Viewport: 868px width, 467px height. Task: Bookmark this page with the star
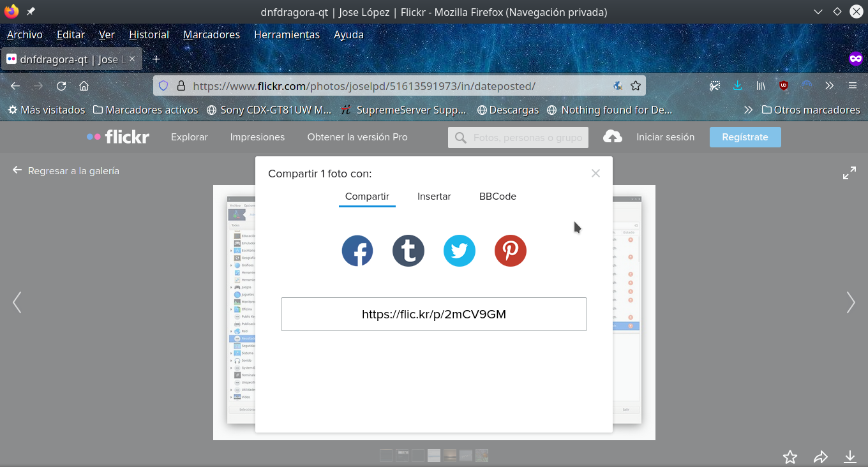pyautogui.click(x=636, y=85)
